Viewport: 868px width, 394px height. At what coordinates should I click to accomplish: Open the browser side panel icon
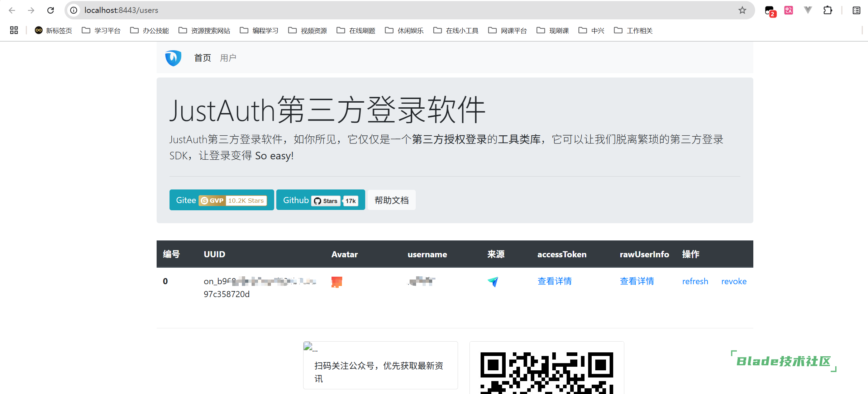856,10
